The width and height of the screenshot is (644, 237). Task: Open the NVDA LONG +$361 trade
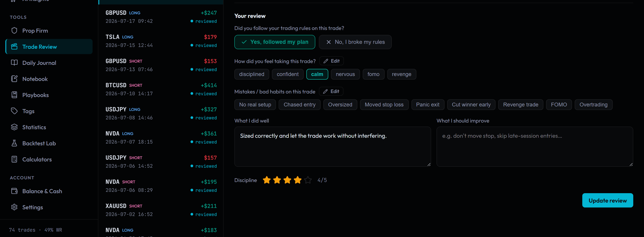tap(161, 138)
